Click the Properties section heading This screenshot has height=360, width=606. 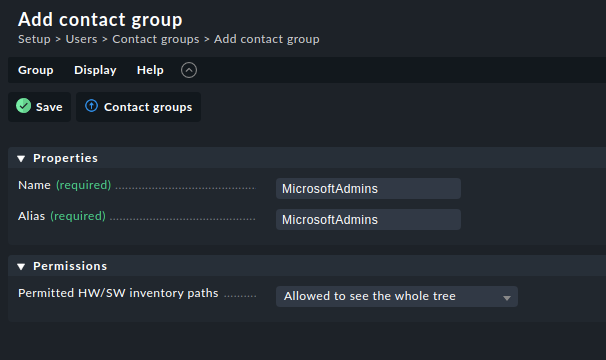tap(65, 158)
